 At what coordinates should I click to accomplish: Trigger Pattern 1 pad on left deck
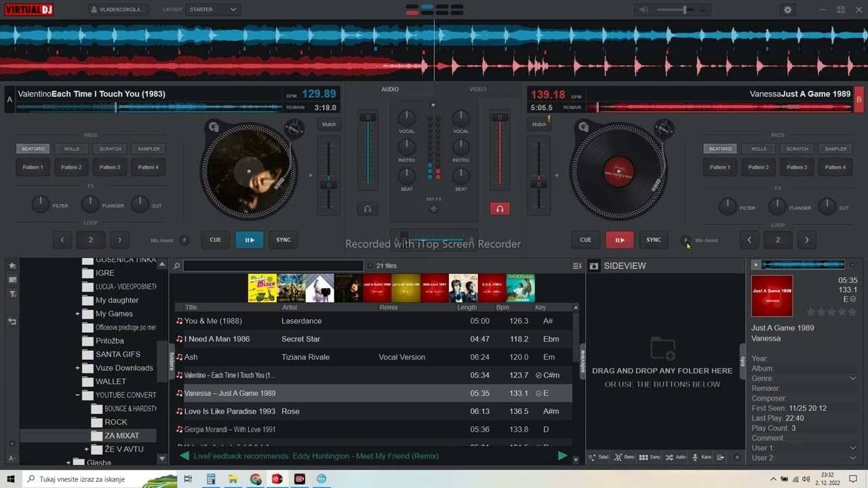33,167
